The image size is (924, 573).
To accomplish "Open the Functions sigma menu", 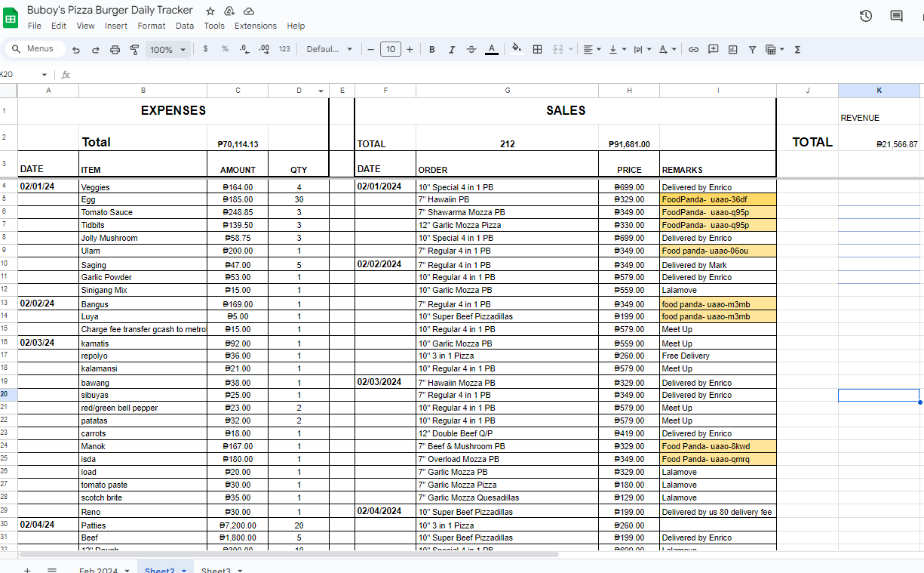I will click(797, 50).
